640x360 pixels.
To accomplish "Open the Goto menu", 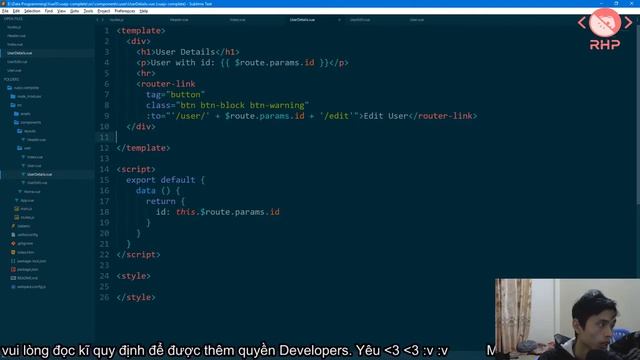I will click(74, 11).
